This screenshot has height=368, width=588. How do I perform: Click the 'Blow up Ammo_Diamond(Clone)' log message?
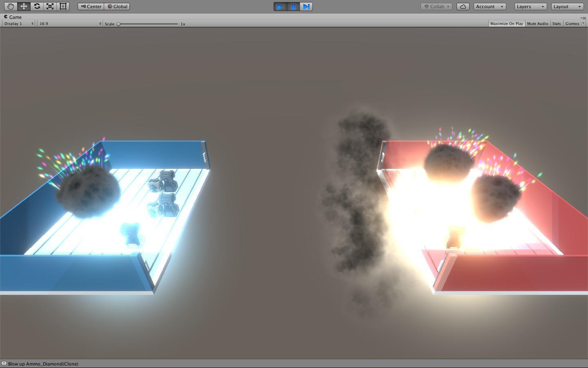(x=43, y=364)
